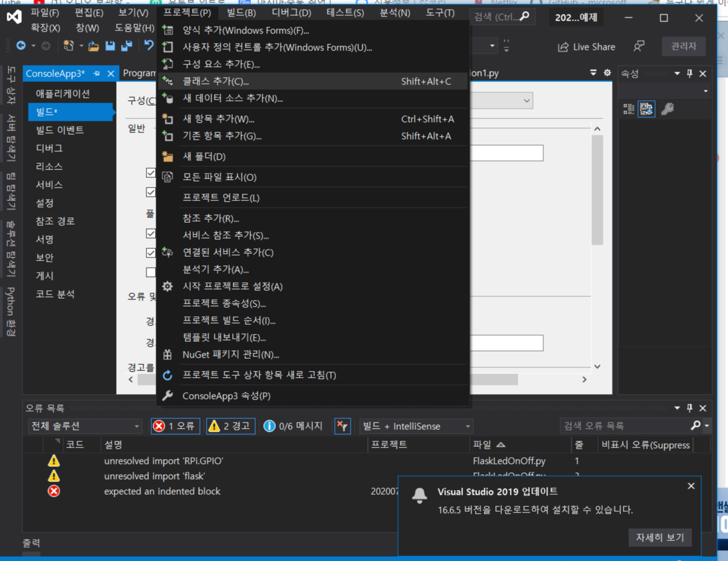Click the Open File folder icon
The width and height of the screenshot is (728, 561).
coord(94,46)
